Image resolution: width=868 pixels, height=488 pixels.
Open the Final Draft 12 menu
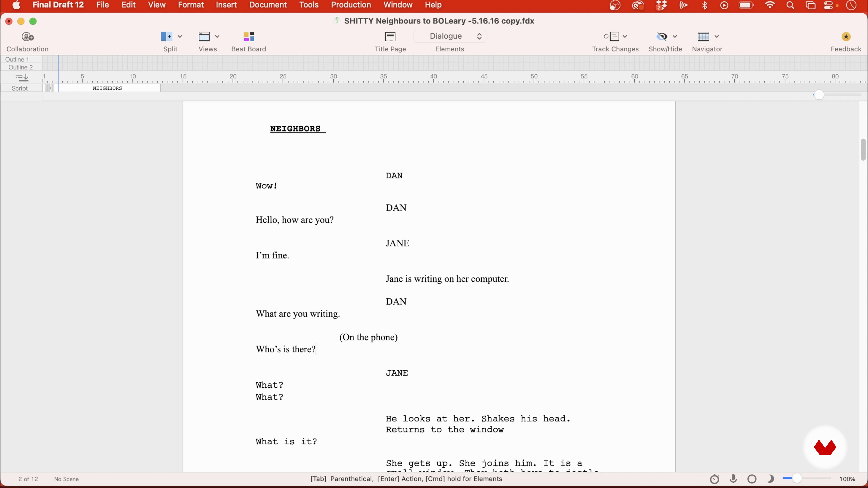coord(58,5)
